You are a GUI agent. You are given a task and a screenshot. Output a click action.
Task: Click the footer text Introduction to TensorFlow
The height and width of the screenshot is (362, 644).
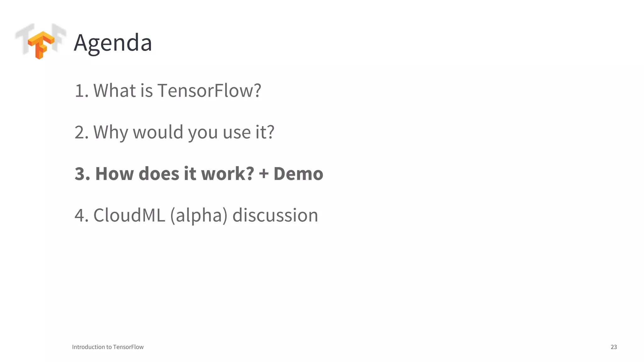point(108,347)
